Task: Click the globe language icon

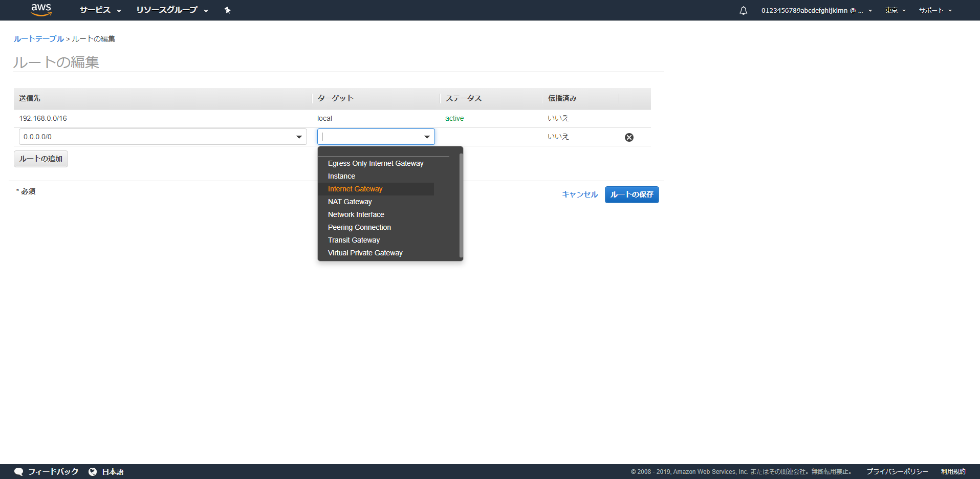Action: point(93,471)
